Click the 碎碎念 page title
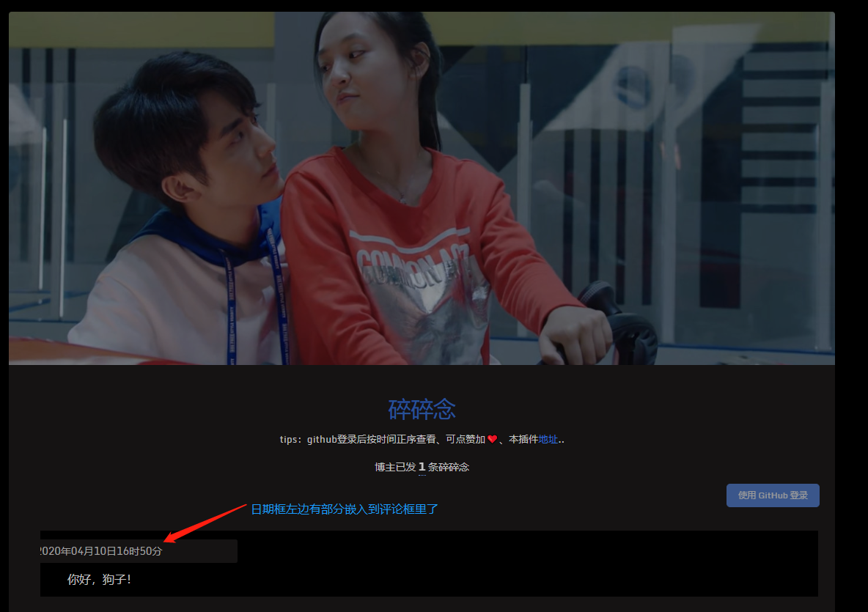This screenshot has height=612, width=868. coord(422,410)
